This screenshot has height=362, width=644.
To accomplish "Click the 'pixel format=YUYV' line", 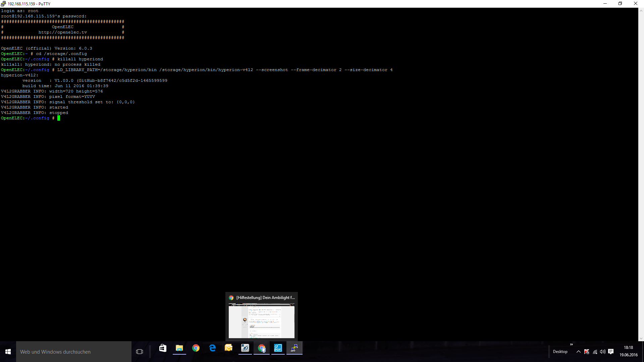I will (x=48, y=97).
